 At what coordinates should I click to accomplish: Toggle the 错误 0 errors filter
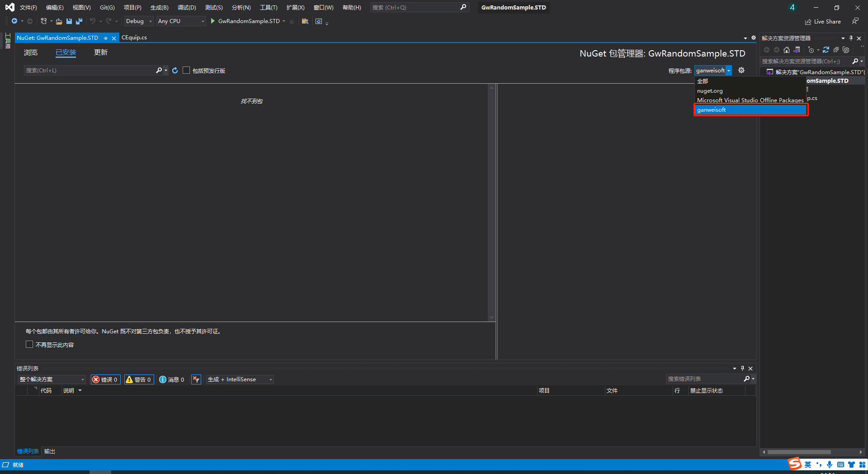coord(105,379)
